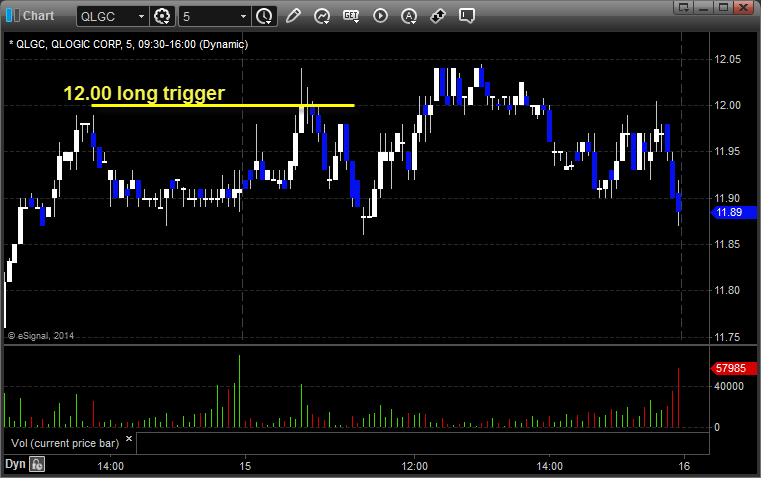Open the chart studies icon

point(322,16)
